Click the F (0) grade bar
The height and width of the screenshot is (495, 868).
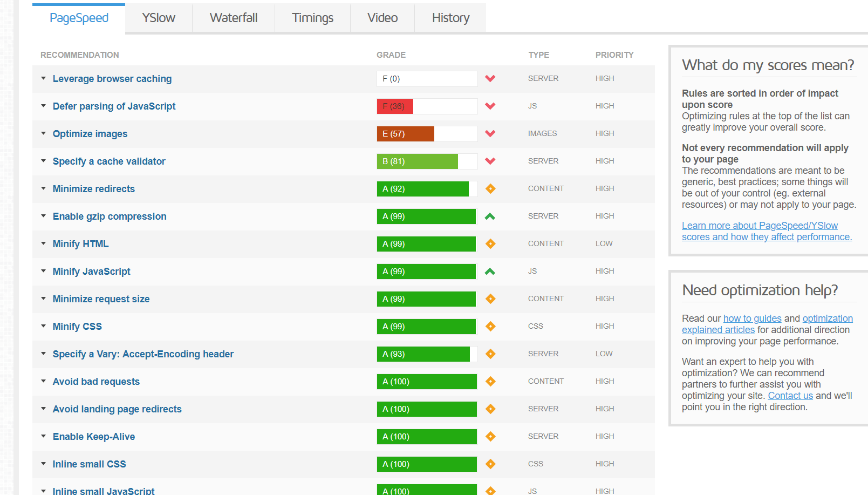(x=427, y=79)
